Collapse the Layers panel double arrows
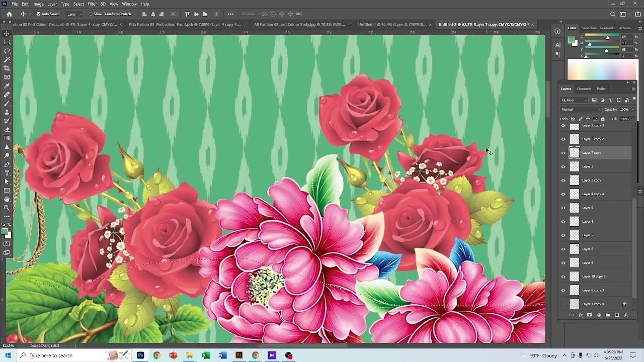The width and height of the screenshot is (644, 362). [628, 82]
